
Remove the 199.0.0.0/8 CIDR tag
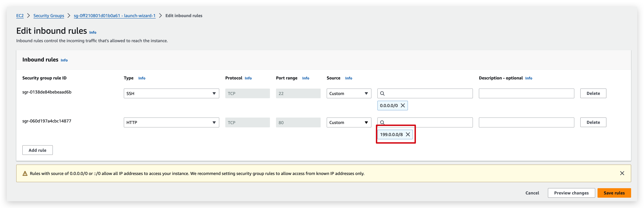click(408, 134)
